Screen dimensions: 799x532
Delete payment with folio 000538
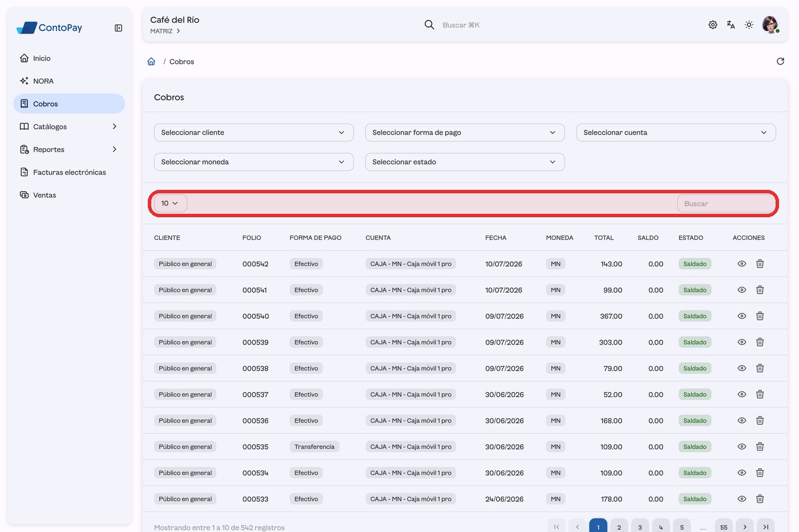760,368
